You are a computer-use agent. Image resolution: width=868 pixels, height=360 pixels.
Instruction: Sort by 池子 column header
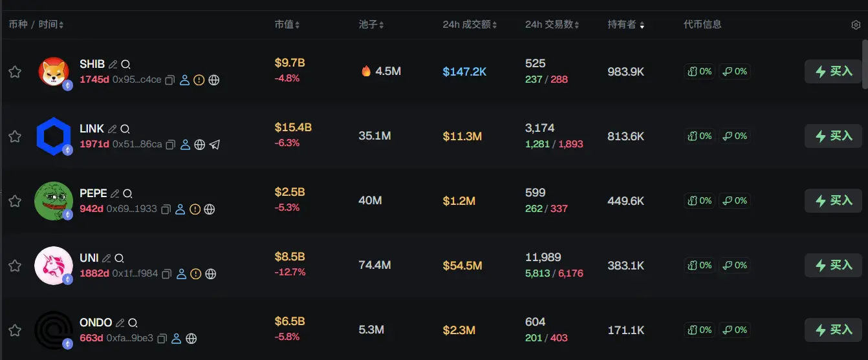click(x=371, y=25)
